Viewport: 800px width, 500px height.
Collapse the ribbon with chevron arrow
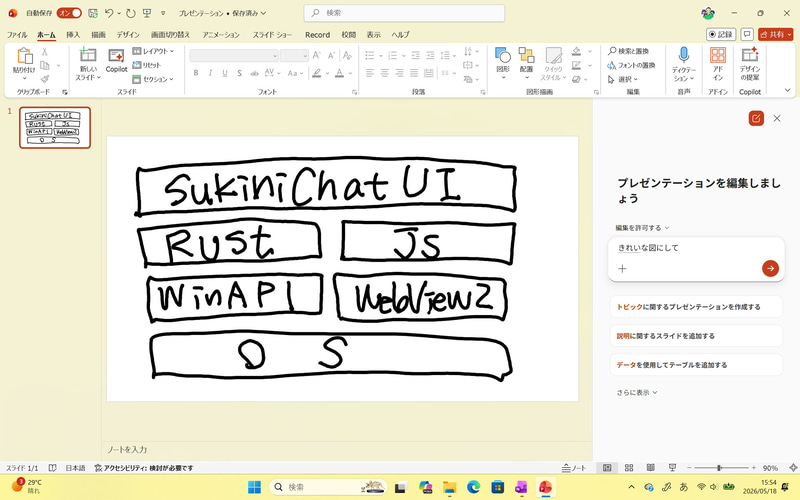(x=788, y=90)
